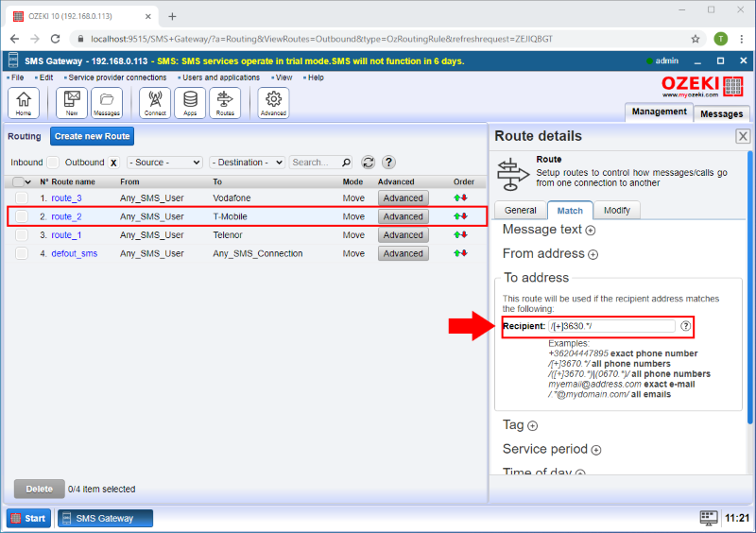Click the Start button in taskbar
This screenshot has height=533, width=756.
(29, 518)
